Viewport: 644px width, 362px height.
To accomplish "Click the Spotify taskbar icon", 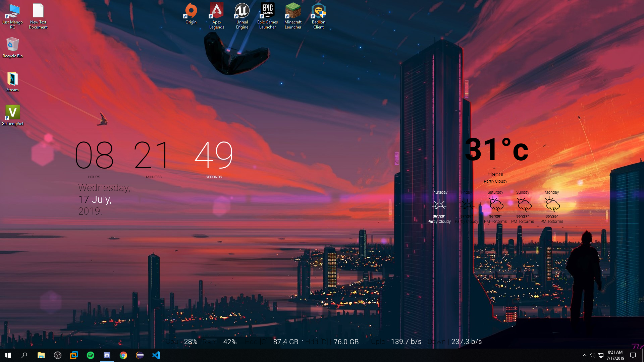I will (91, 355).
